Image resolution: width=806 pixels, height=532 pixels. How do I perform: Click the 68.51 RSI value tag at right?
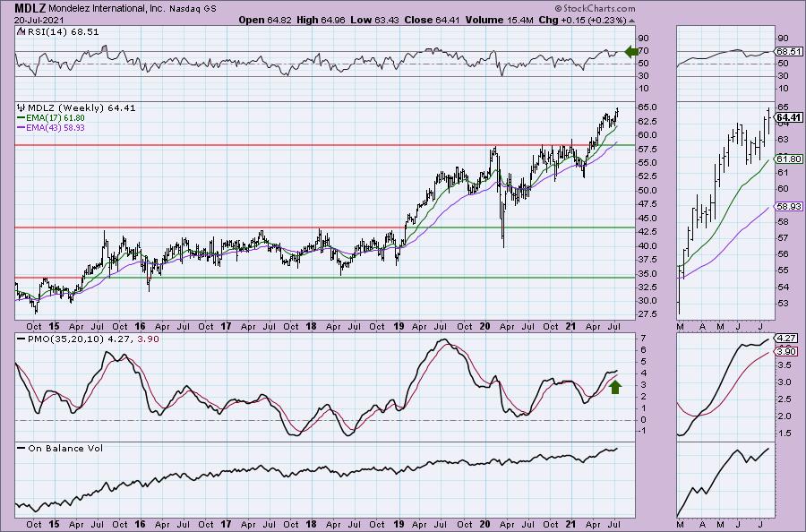789,52
